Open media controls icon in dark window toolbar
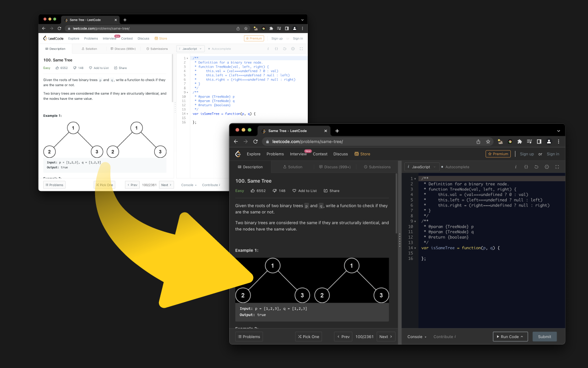The image size is (588, 368). [x=529, y=142]
